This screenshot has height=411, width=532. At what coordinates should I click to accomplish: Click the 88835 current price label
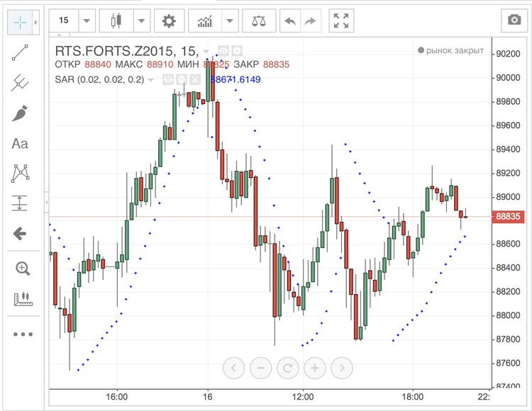click(508, 217)
